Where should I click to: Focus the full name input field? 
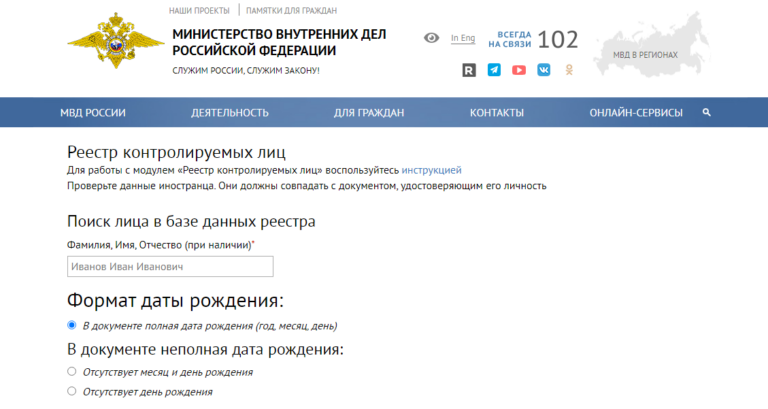170,266
